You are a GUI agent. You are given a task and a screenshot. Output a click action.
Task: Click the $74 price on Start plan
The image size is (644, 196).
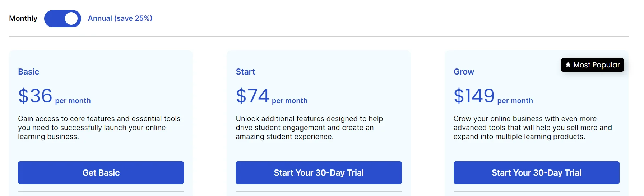point(252,96)
